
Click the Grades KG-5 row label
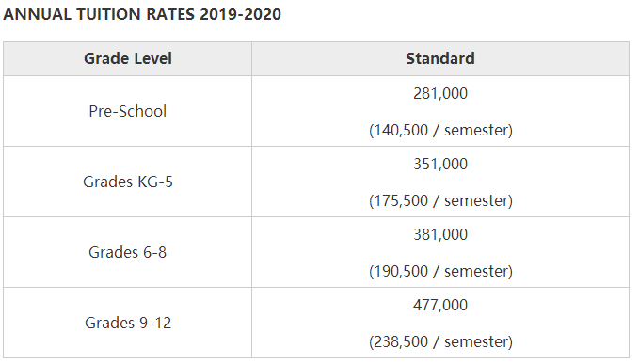pyautogui.click(x=128, y=182)
